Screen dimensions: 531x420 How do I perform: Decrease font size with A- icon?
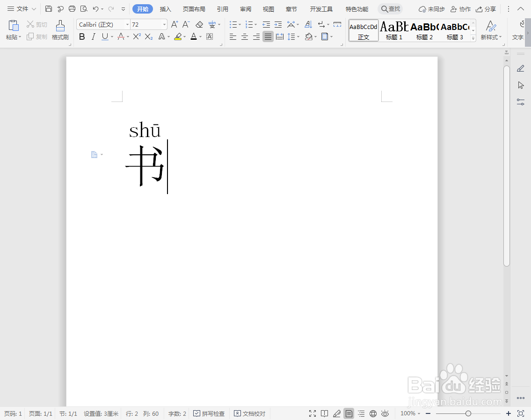(186, 24)
